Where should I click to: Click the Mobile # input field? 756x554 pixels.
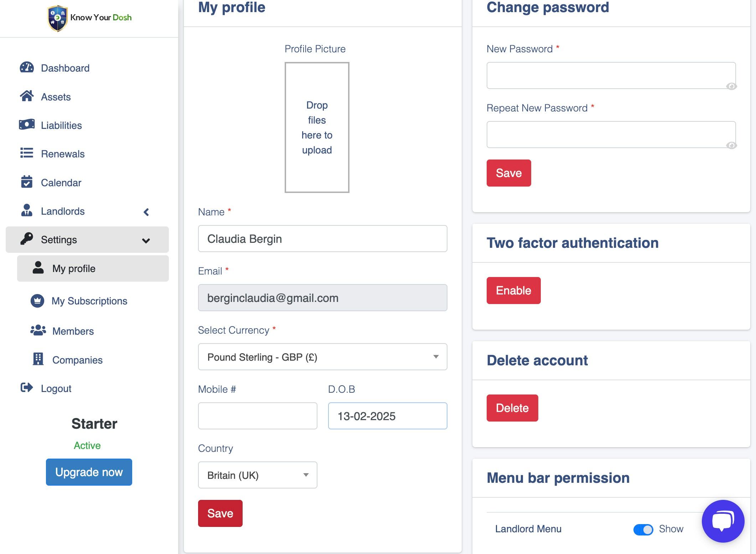[257, 416]
